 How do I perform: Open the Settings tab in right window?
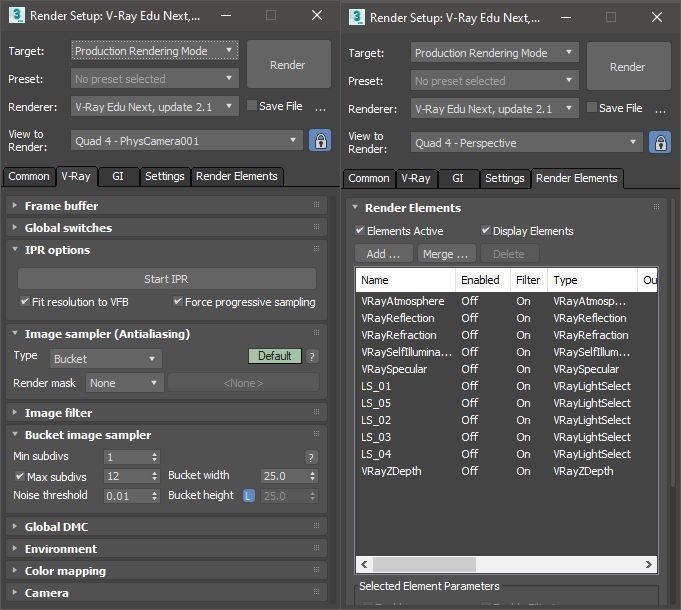click(x=504, y=178)
